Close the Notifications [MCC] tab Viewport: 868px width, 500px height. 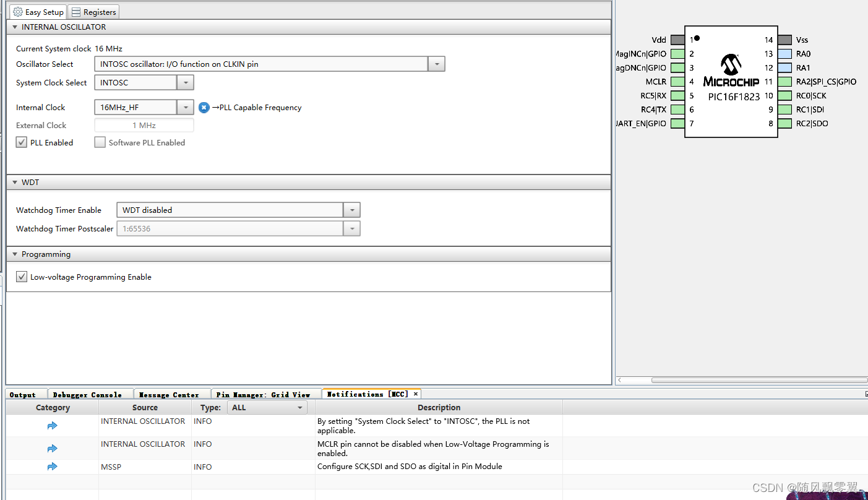pos(416,394)
